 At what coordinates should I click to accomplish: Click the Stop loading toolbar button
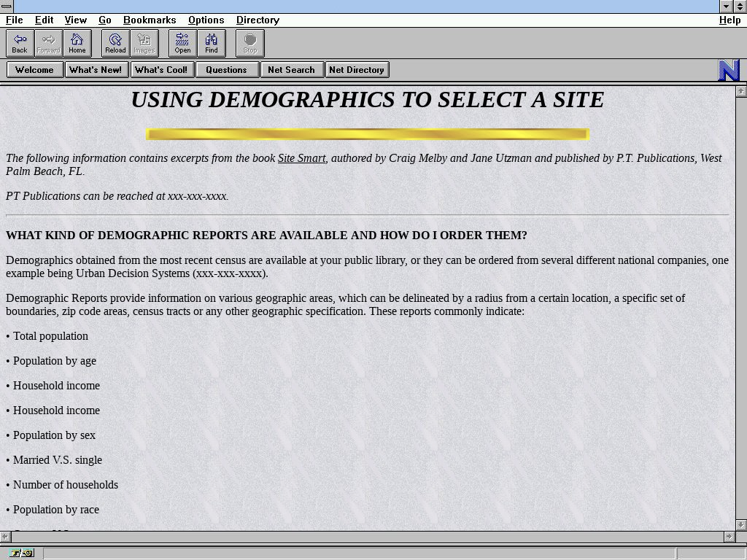coord(249,43)
